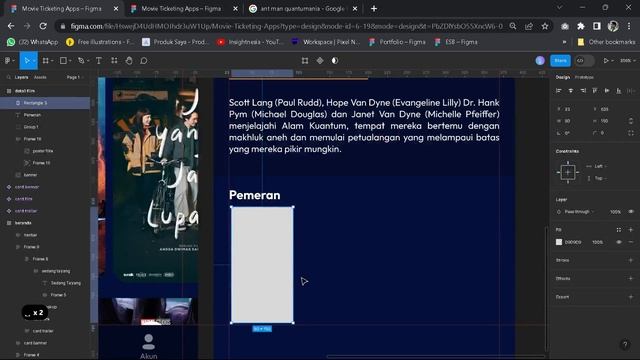640x360 pixels.
Task: Select the Text tool
Action: [x=99, y=61]
